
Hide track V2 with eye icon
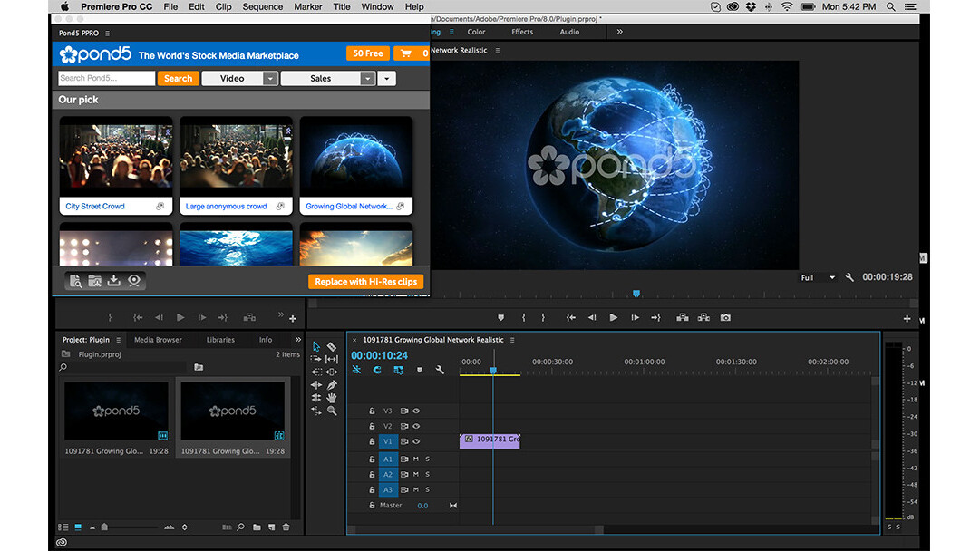[x=416, y=426]
